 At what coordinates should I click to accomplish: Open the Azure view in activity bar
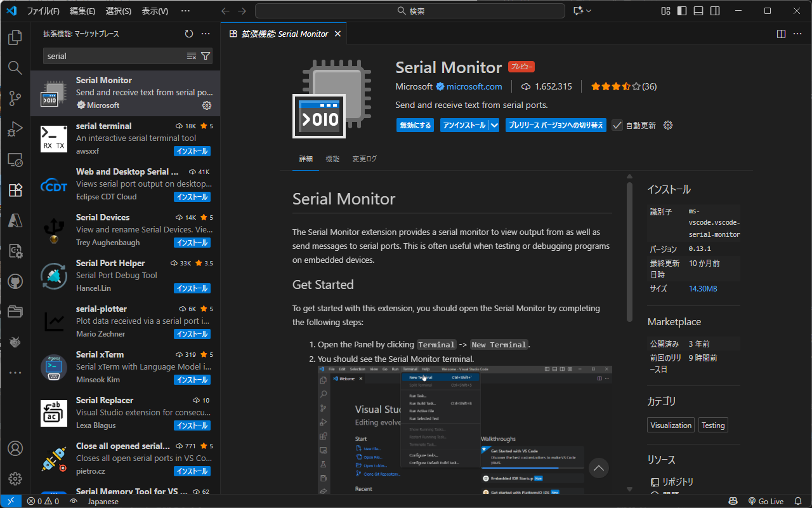coord(15,220)
